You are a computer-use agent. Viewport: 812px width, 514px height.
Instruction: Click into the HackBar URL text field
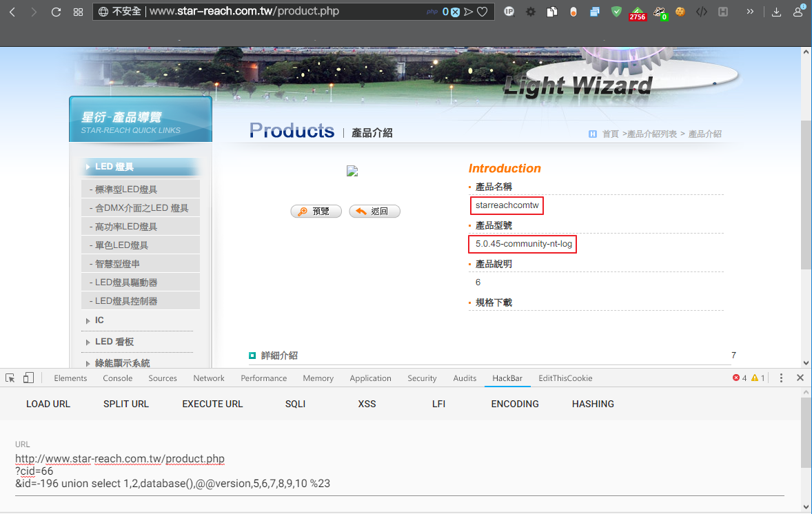(x=399, y=471)
